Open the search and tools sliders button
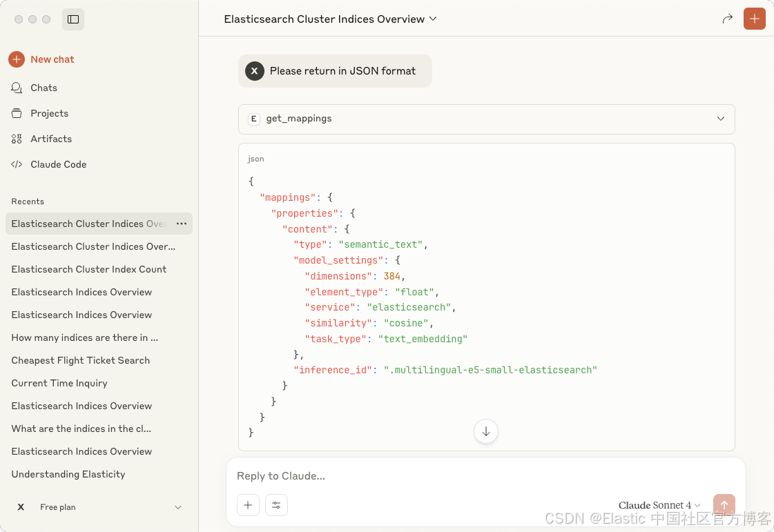Screen dimensions: 774x532 pyautogui.click(x=276, y=505)
